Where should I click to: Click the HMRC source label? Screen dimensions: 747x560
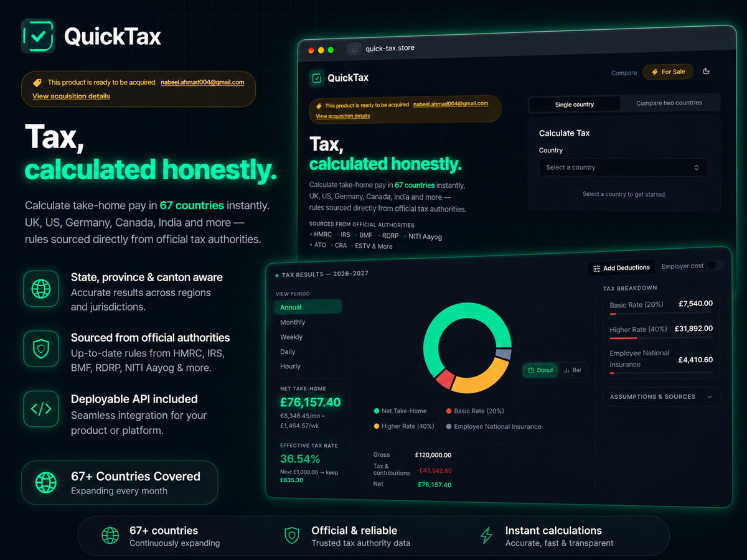click(x=322, y=235)
